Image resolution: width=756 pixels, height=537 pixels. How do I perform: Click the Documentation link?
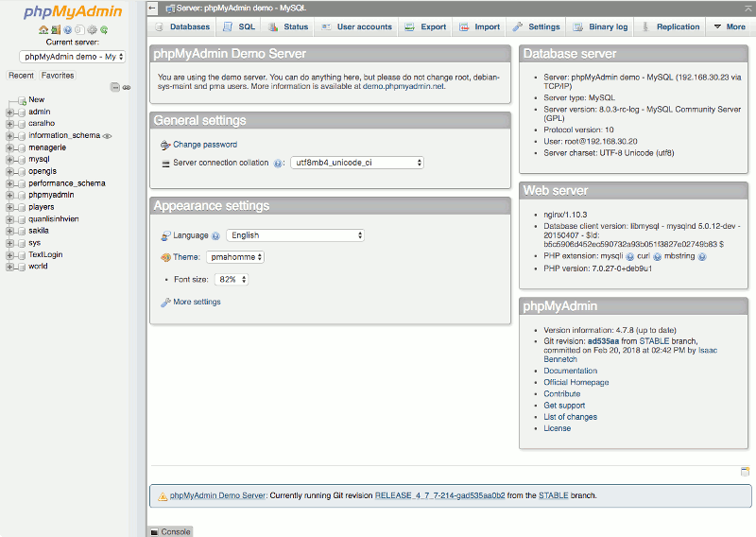click(571, 371)
